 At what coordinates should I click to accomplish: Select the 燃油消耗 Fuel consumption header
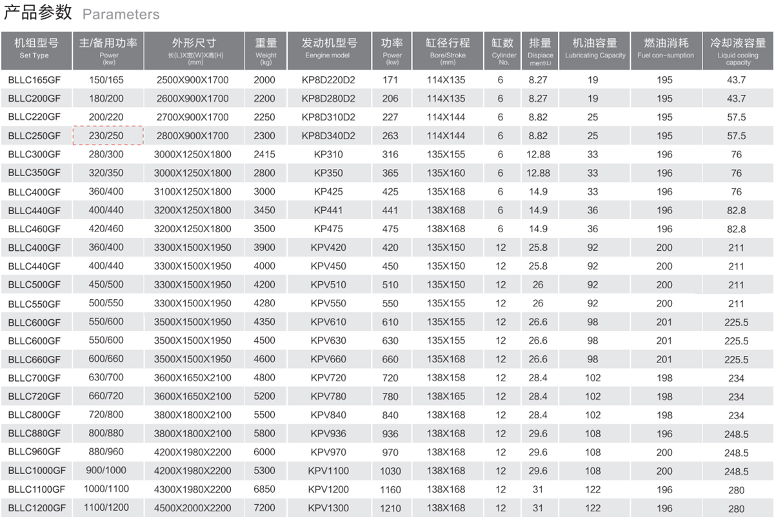point(666,49)
